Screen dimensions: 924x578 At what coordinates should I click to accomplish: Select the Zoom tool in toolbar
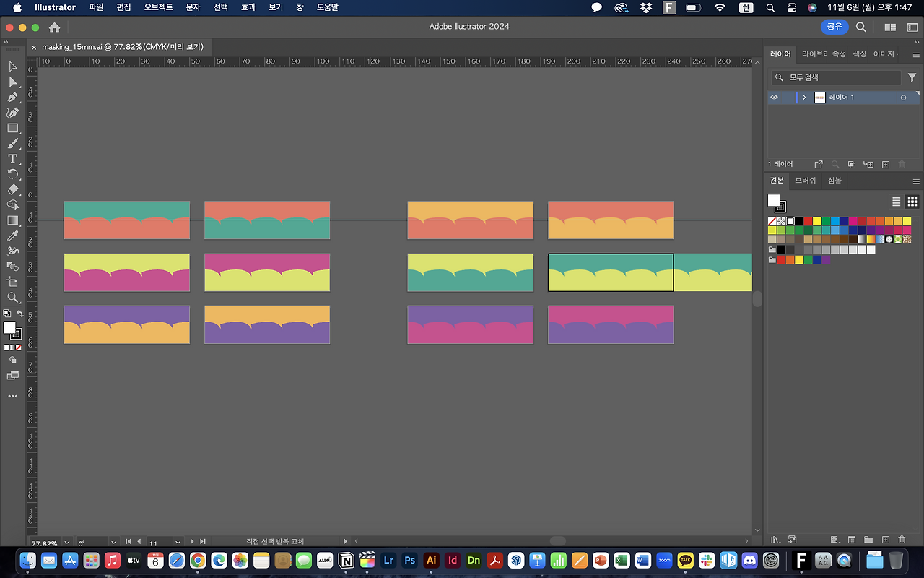(x=13, y=297)
